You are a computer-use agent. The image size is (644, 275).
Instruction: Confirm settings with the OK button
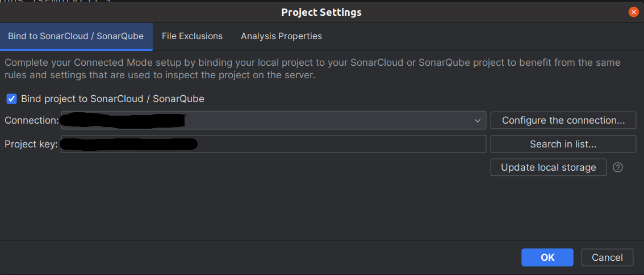pyautogui.click(x=547, y=257)
